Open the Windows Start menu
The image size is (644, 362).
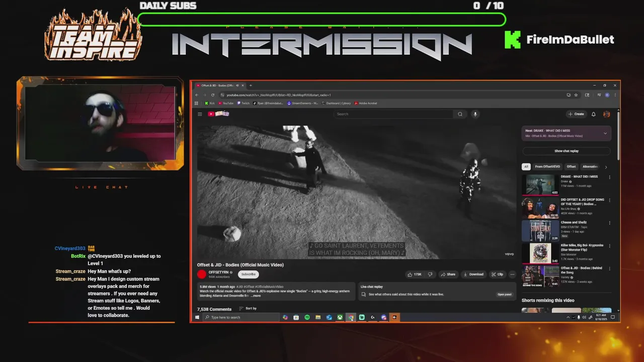coord(197,317)
